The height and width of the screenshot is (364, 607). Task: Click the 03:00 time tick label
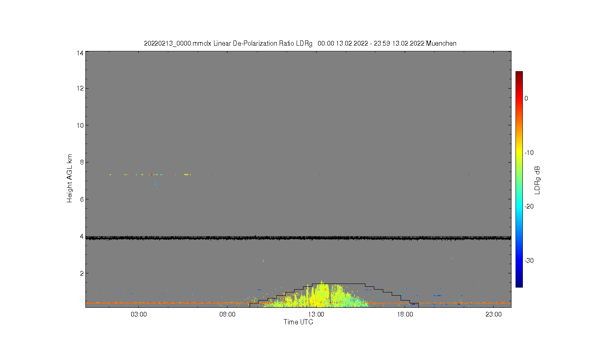point(139,314)
